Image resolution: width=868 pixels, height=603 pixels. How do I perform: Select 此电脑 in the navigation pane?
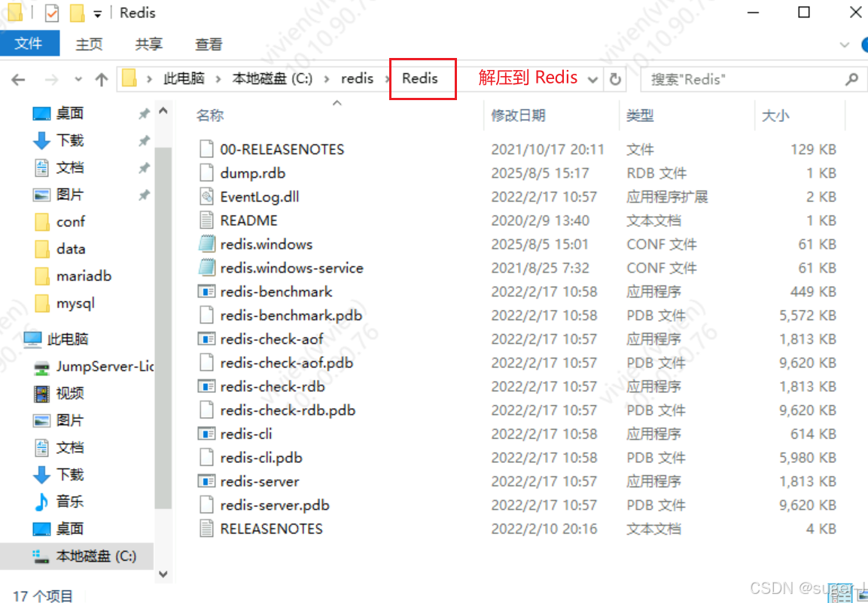click(68, 339)
